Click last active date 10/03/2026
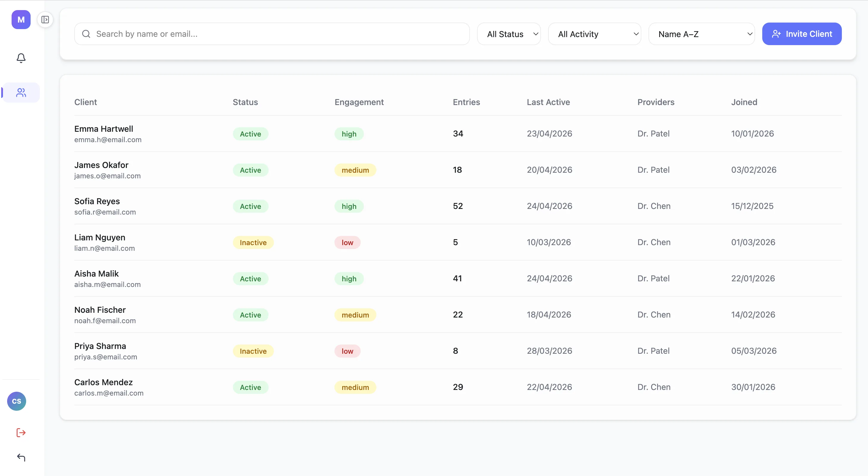The width and height of the screenshot is (868, 476). pyautogui.click(x=549, y=242)
